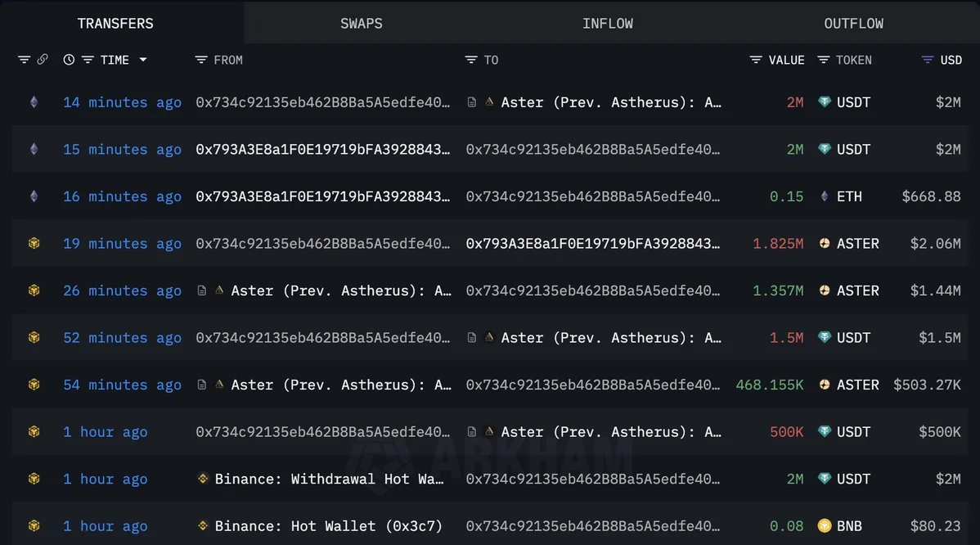This screenshot has width=980, height=545.
Task: Open the TIME sort dropdown arrow
Action: coord(143,60)
